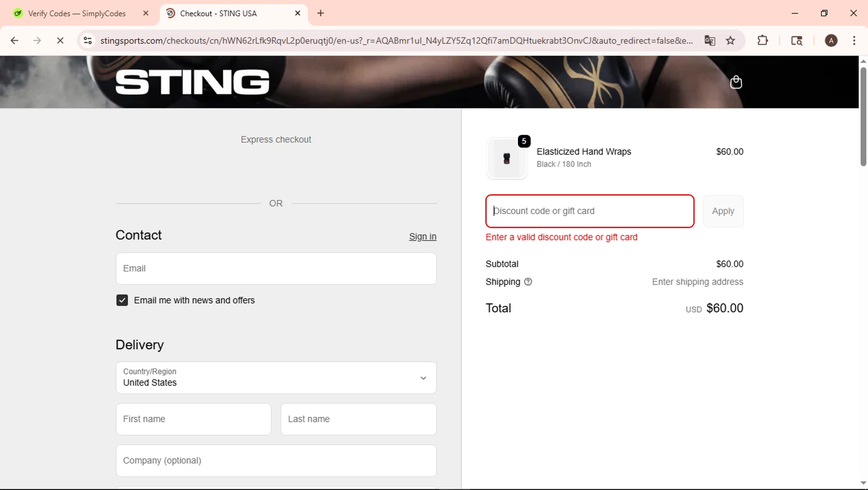Image resolution: width=868 pixels, height=490 pixels.
Task: Click the translate page icon
Action: 709,40
